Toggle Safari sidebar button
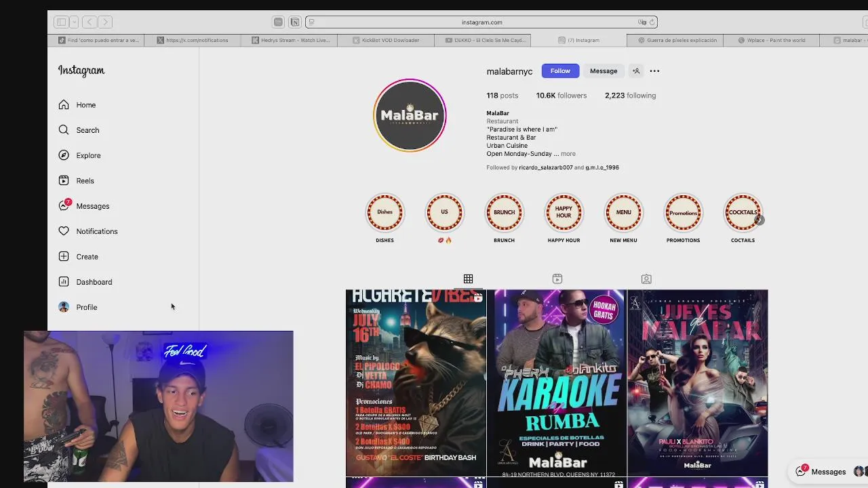 tap(61, 22)
